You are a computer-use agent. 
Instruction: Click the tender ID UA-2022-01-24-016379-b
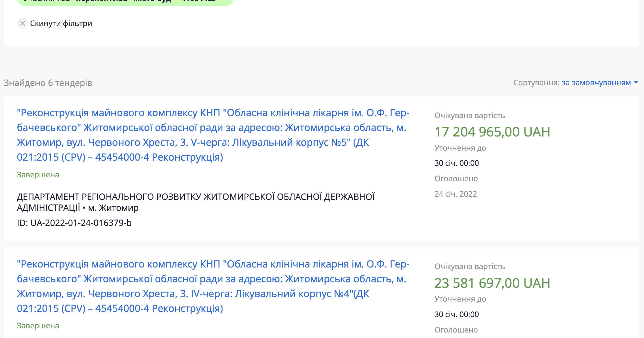[74, 223]
